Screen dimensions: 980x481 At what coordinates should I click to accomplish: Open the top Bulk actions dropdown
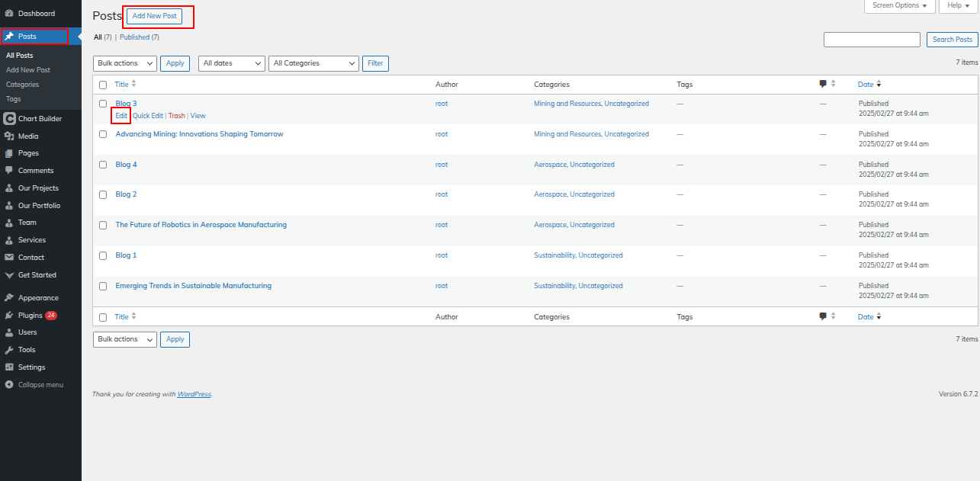click(x=125, y=63)
